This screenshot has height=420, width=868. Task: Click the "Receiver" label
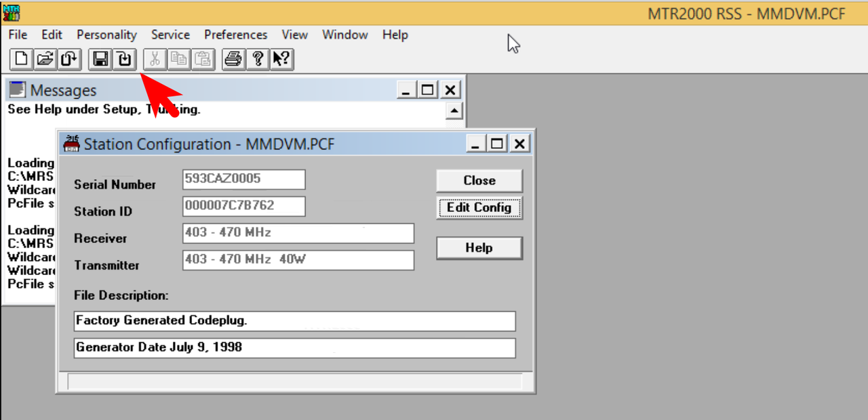[100, 238]
